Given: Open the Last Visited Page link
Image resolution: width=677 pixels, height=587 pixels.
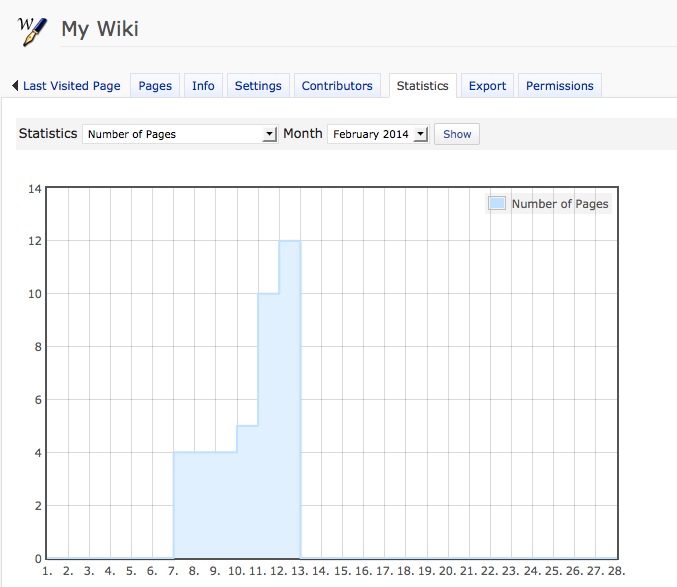Looking at the screenshot, I should click(x=71, y=86).
